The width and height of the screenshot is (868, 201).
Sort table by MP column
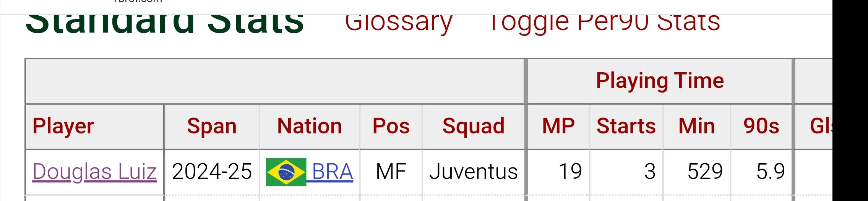558,126
